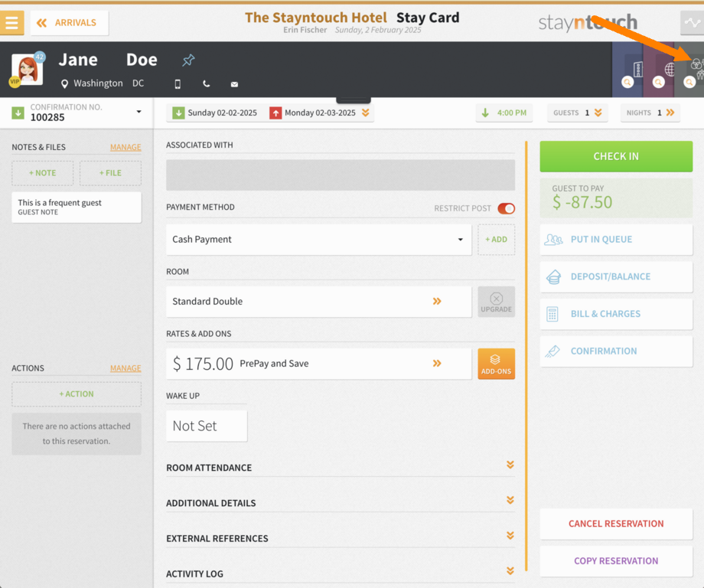Add a payment method

(496, 240)
